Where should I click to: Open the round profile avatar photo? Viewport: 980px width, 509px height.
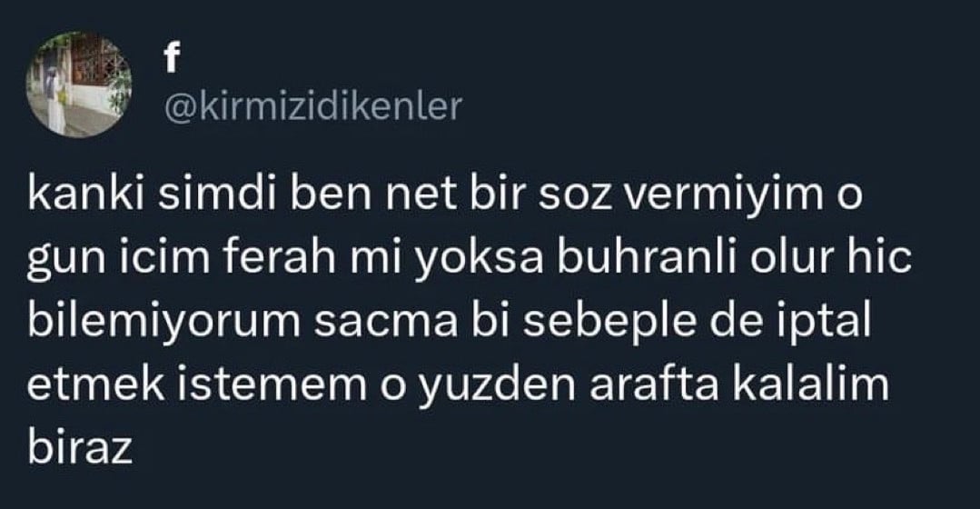[x=79, y=85]
